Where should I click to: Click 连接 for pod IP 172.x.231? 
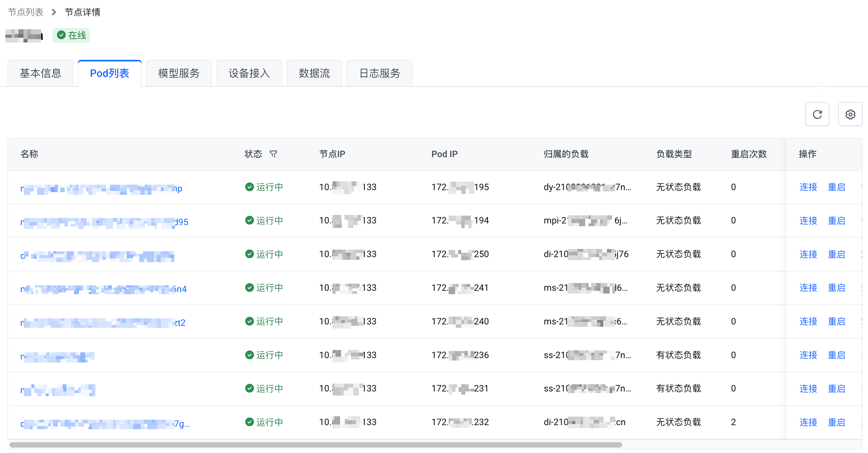point(808,389)
